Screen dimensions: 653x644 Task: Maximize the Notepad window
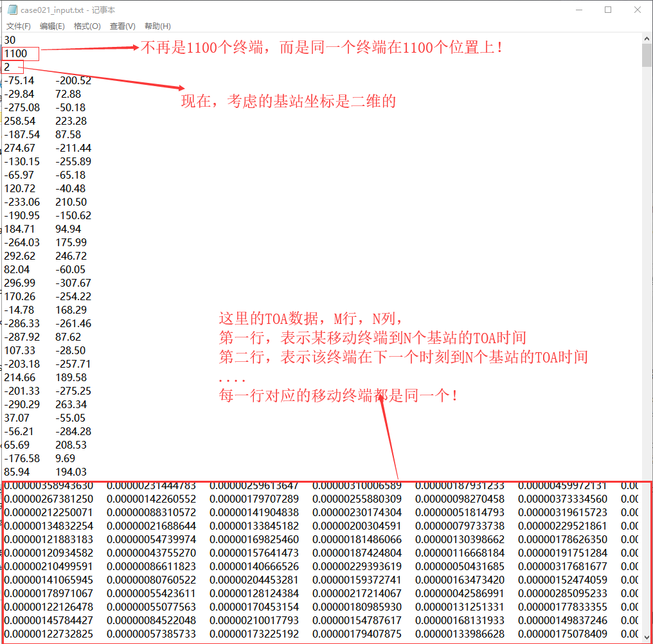[608, 10]
